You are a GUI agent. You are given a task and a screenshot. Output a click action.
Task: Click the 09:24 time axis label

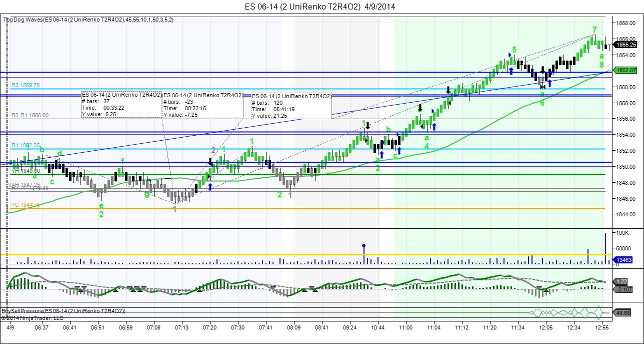point(349,327)
